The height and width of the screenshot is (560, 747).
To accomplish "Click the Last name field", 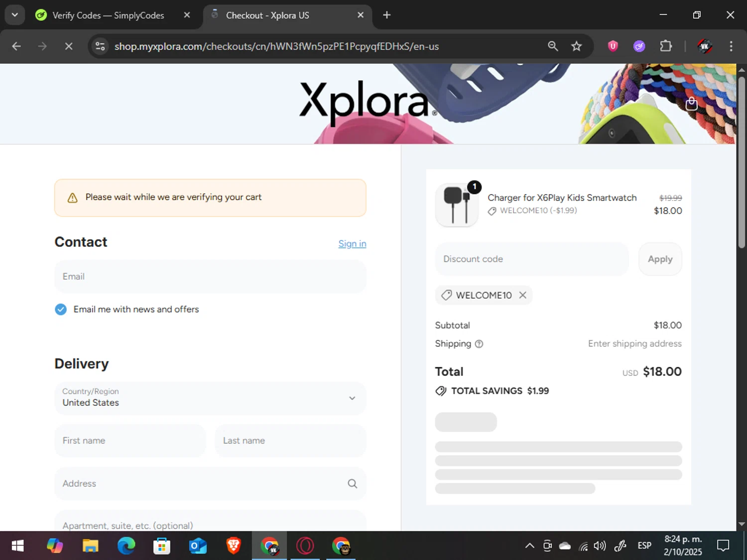I will click(290, 441).
